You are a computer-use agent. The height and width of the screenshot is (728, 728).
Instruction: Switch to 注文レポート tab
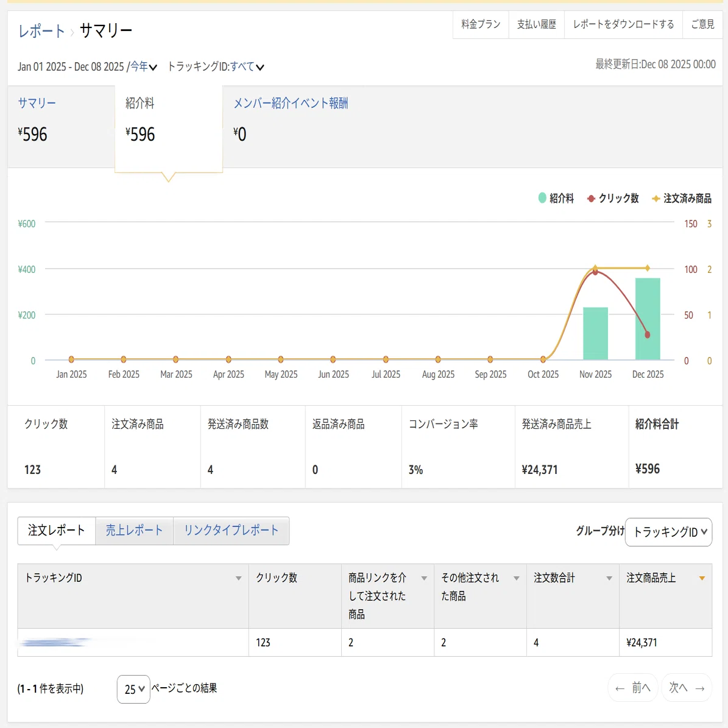click(56, 530)
